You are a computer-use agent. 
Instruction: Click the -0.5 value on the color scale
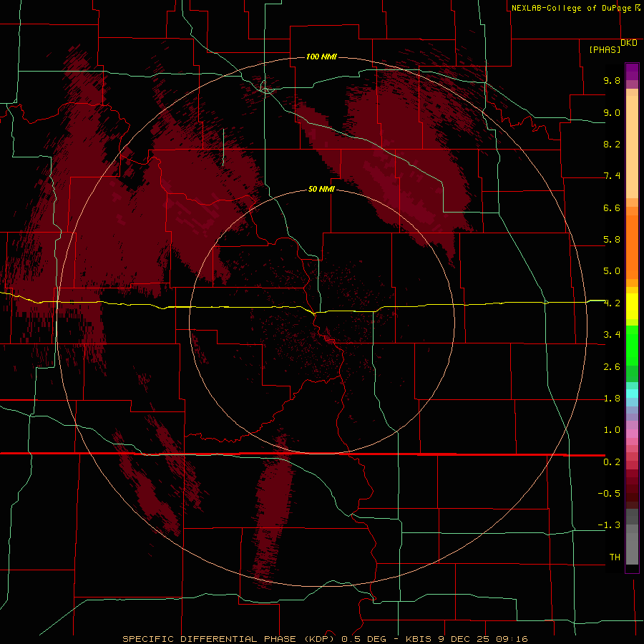pos(609,494)
